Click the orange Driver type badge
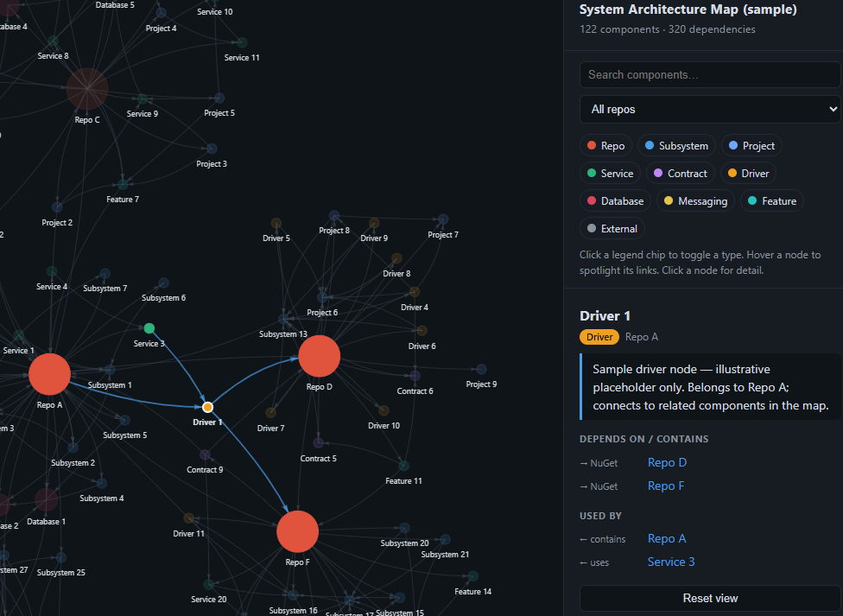Screen dimensions: 843x616 599,337
